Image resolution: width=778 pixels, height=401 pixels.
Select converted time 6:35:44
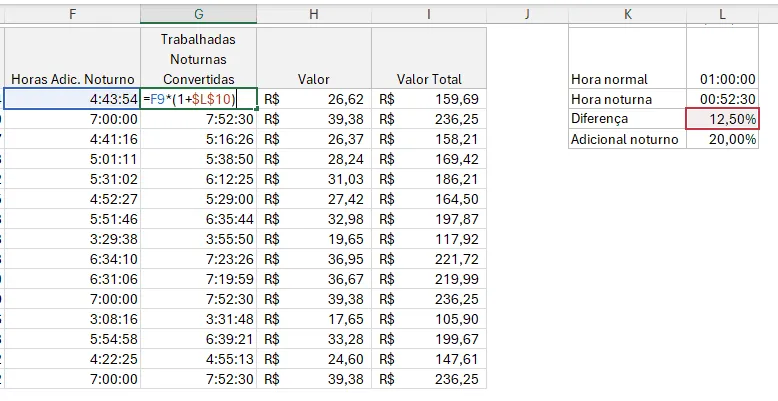[198, 219]
